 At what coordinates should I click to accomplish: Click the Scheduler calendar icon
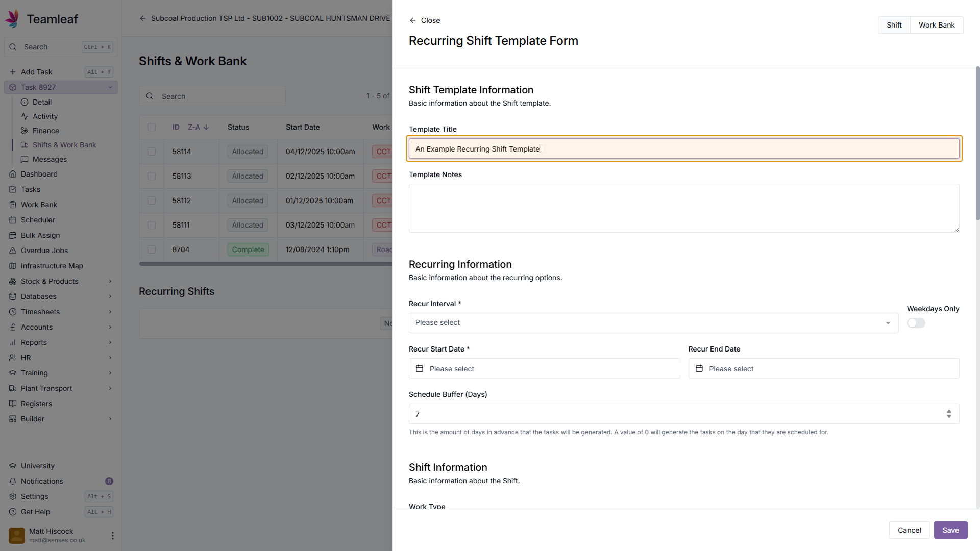[x=13, y=220]
